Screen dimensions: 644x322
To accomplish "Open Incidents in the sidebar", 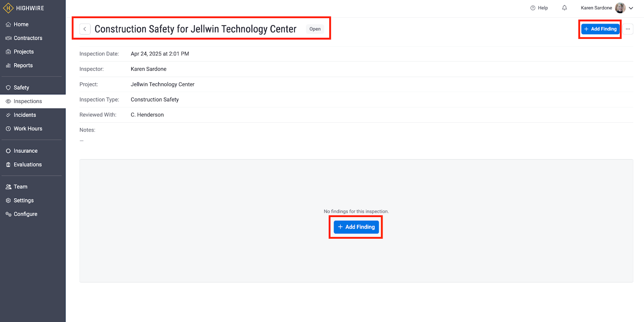I will [x=33, y=115].
